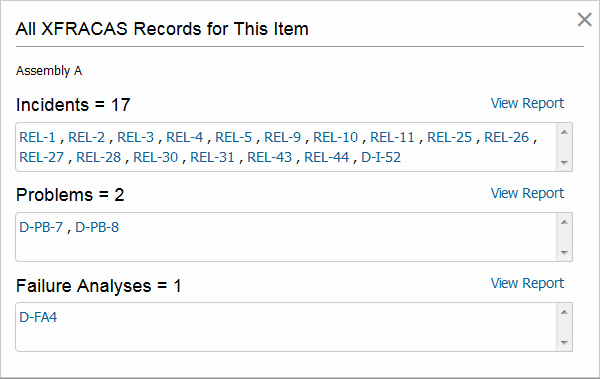This screenshot has width=600, height=379.
Task: Open problem D-PB-8 record
Action: [x=97, y=227]
